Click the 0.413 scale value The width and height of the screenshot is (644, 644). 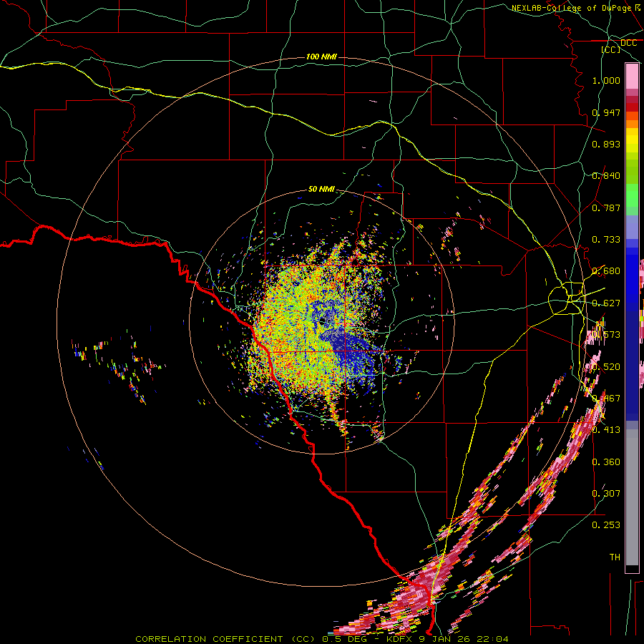(606, 430)
